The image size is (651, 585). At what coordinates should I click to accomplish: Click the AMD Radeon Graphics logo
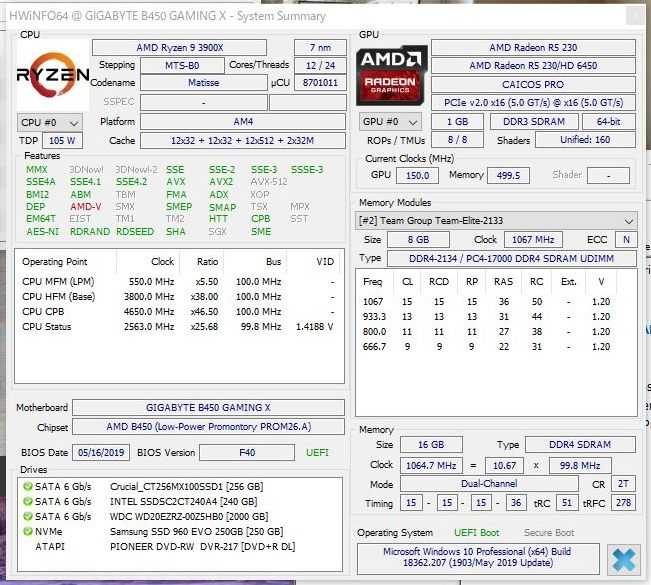pyautogui.click(x=392, y=75)
